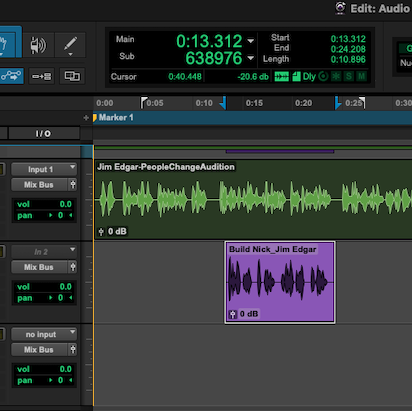
Task: Click the 0:15 position on the time ruler
Action: click(x=254, y=103)
